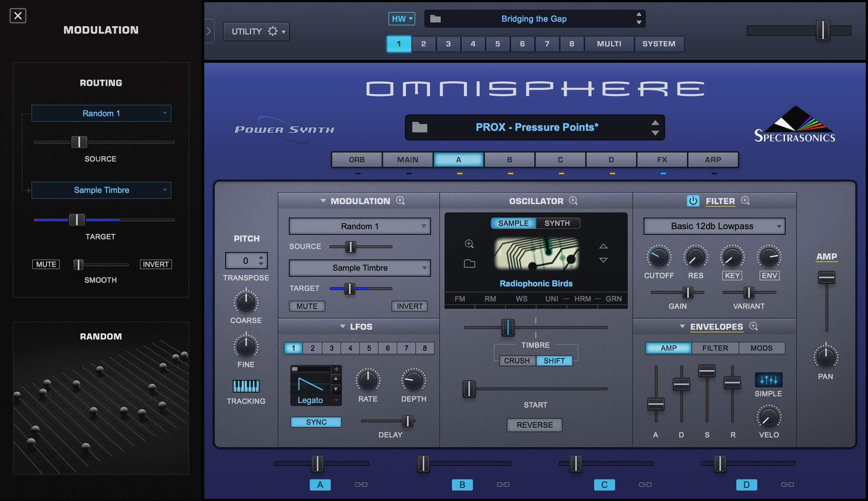Collapse the LFOS section disclosure triangle
The image size is (868, 501).
pos(342,326)
